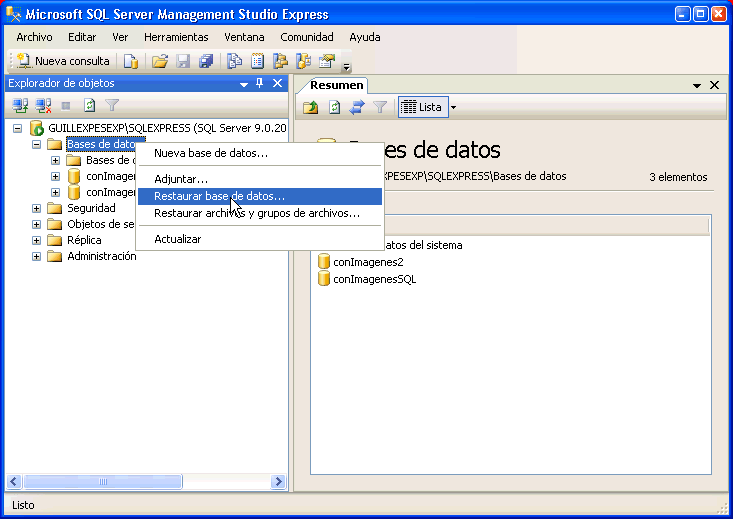Choose Nueva base de datos... from context menu
Image resolution: width=733 pixels, height=519 pixels.
click(211, 153)
